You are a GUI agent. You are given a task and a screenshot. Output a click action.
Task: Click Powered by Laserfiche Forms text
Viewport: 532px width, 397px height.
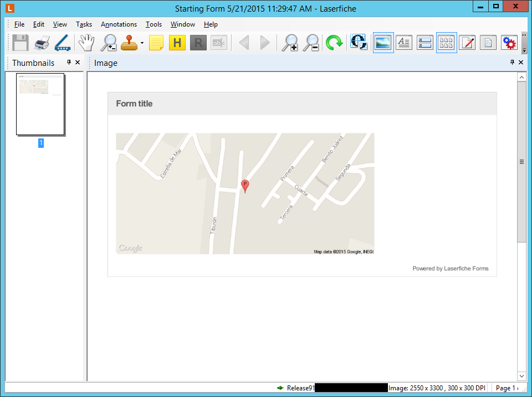click(450, 269)
